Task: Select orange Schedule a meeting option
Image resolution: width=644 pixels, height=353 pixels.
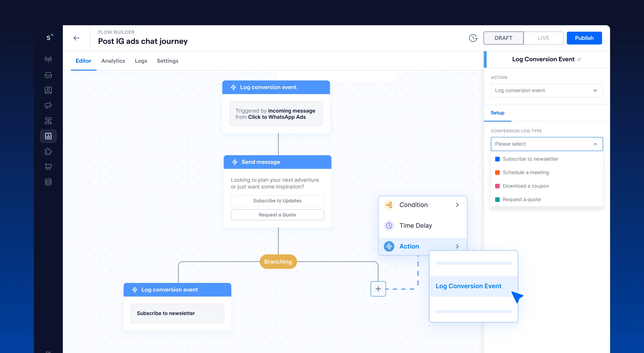Action: coord(526,173)
